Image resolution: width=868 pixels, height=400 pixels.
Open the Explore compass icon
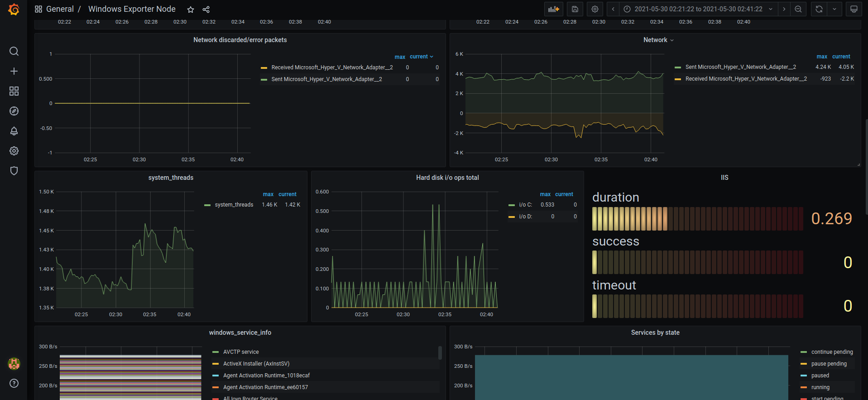click(14, 111)
